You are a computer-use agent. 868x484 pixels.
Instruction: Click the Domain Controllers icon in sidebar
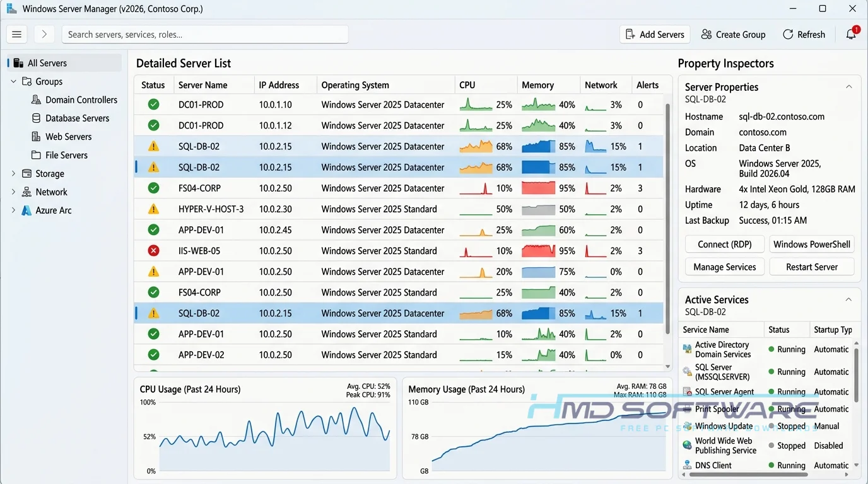[x=37, y=100]
